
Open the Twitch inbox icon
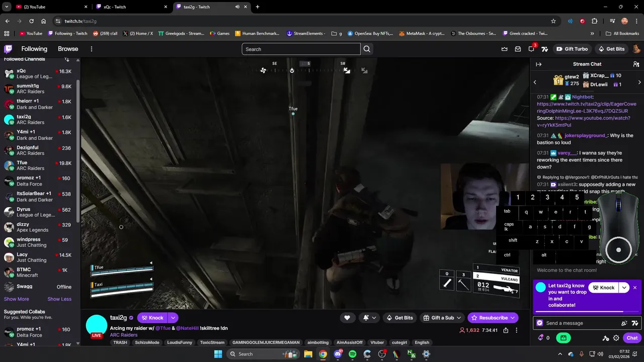coord(518,49)
